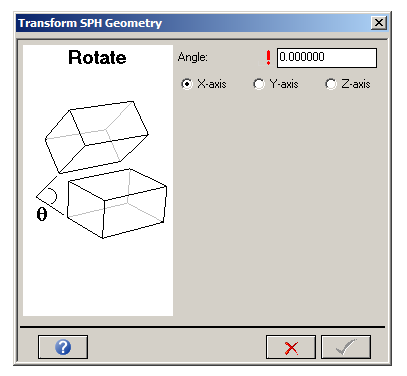Close the Transform SPH Geometry dialog
407x376 pixels.
(379, 23)
